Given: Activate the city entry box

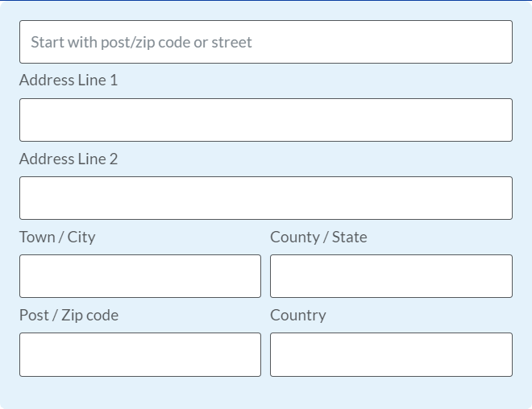Looking at the screenshot, I should click(140, 276).
